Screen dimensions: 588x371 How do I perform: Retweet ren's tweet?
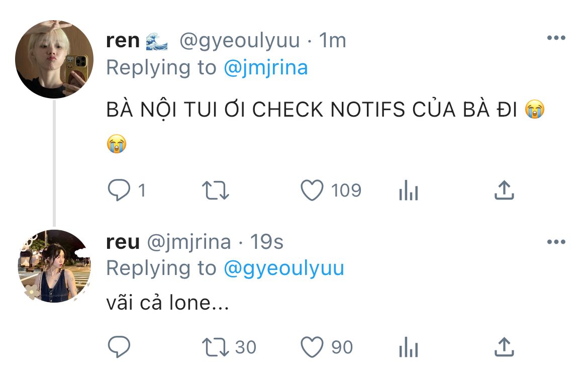coord(216,190)
